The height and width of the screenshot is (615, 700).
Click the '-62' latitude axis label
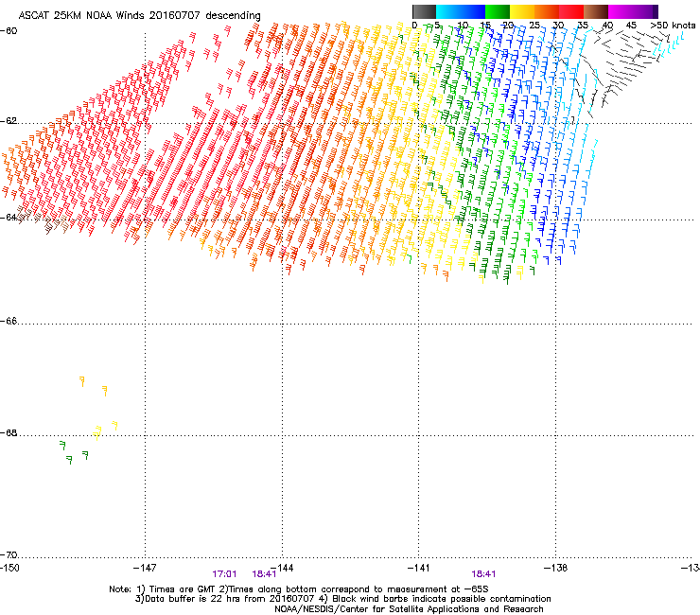click(9, 121)
